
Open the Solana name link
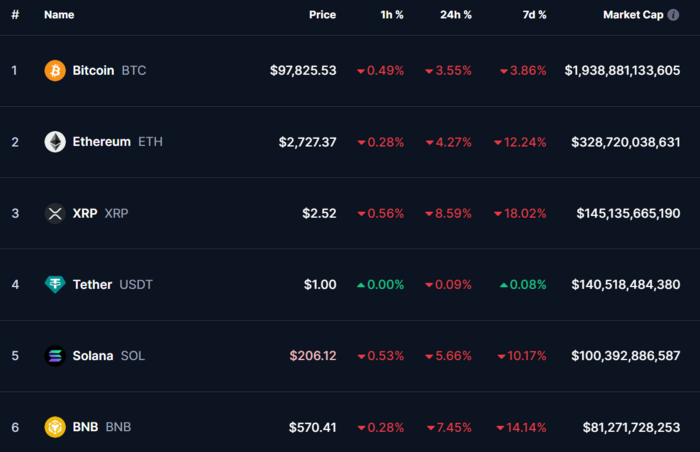[92, 356]
